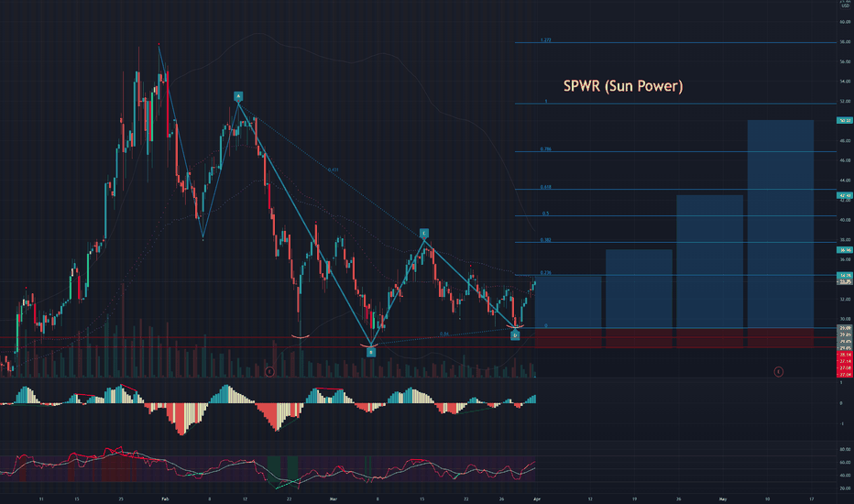854x504 pixels.
Task: Click the 25 date label on the time axis
Action: click(x=121, y=499)
